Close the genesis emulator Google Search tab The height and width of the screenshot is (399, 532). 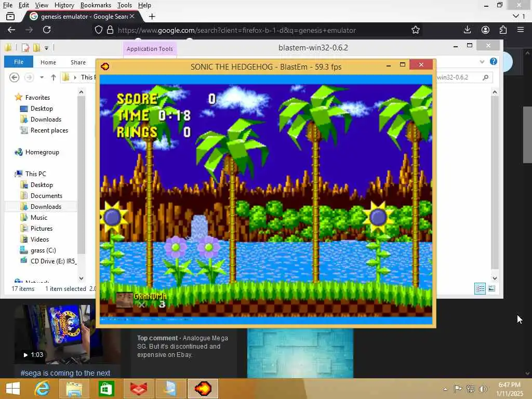(x=132, y=16)
